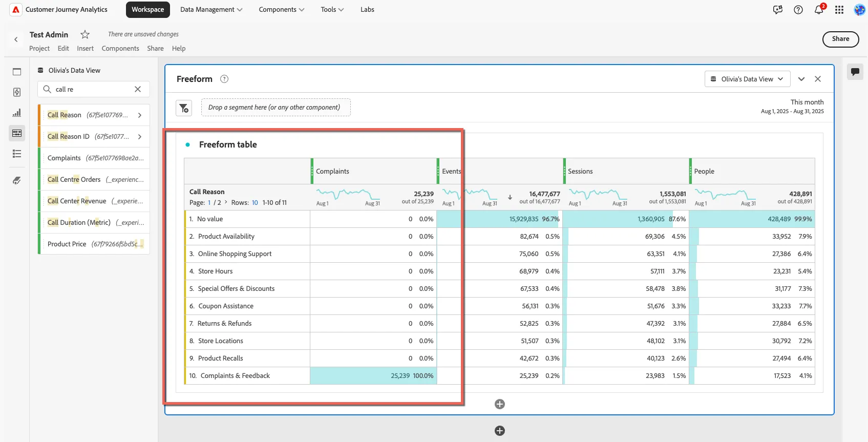Collapse the Freeform panel with the chevron
Screen dimensions: 868x442
(801, 79)
